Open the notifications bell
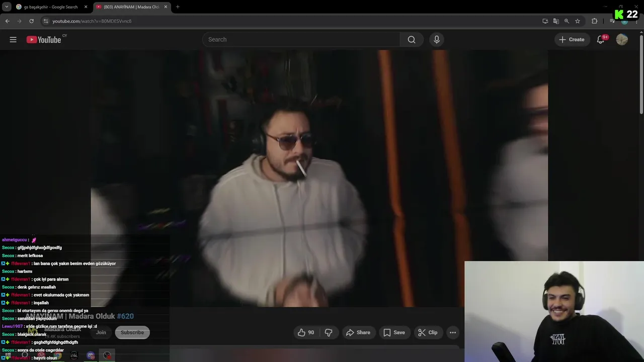Screen dimensions: 644x362 point(600,40)
